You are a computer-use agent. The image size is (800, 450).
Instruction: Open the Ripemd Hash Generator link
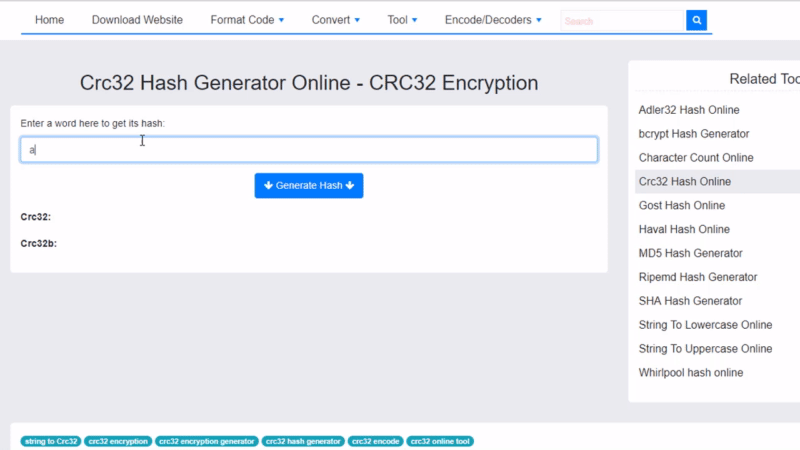point(697,277)
